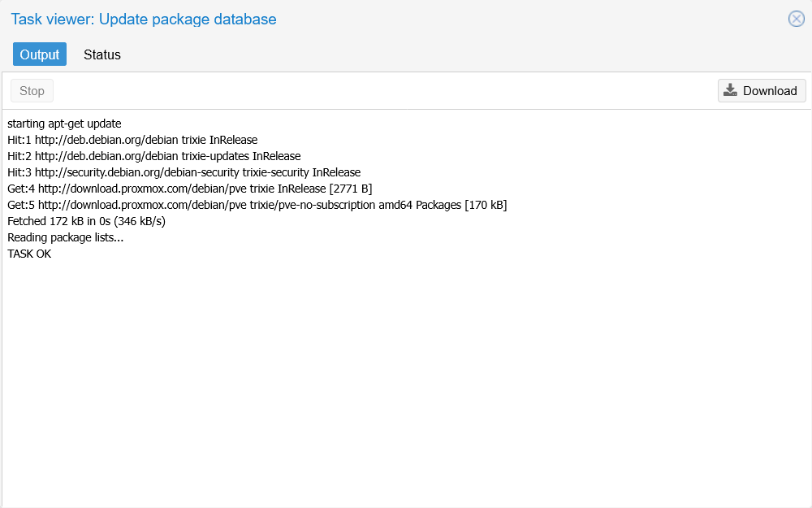Viewport: 812px width, 508px height.
Task: Click the dialog header bar
Action: [x=406, y=19]
